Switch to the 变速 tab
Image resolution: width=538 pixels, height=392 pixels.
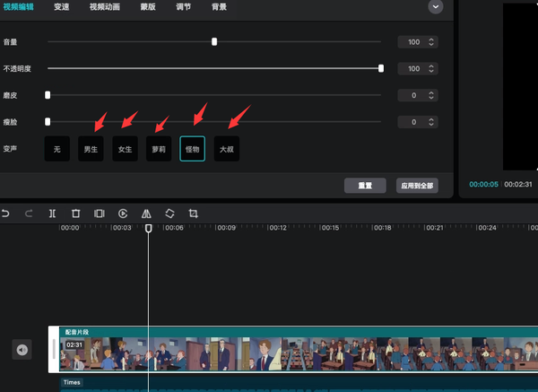(62, 7)
